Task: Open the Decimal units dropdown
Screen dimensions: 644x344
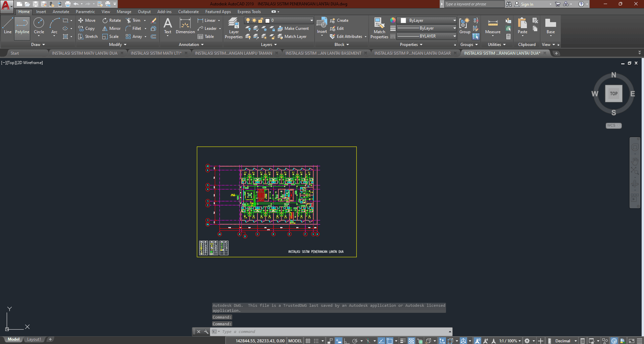Action: tap(566, 341)
